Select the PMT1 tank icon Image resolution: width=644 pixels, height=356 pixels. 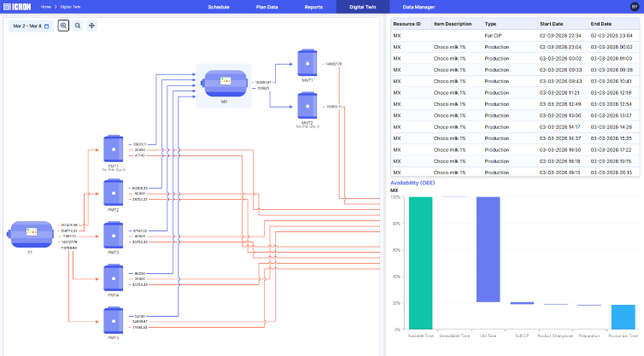113,148
